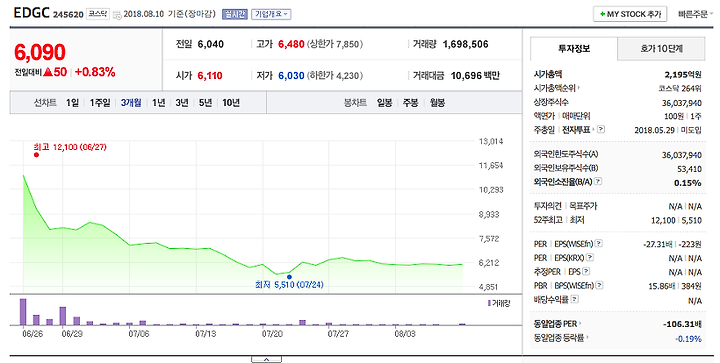
Task: Click 주총일 date 2018.05.29
Action: (654, 130)
